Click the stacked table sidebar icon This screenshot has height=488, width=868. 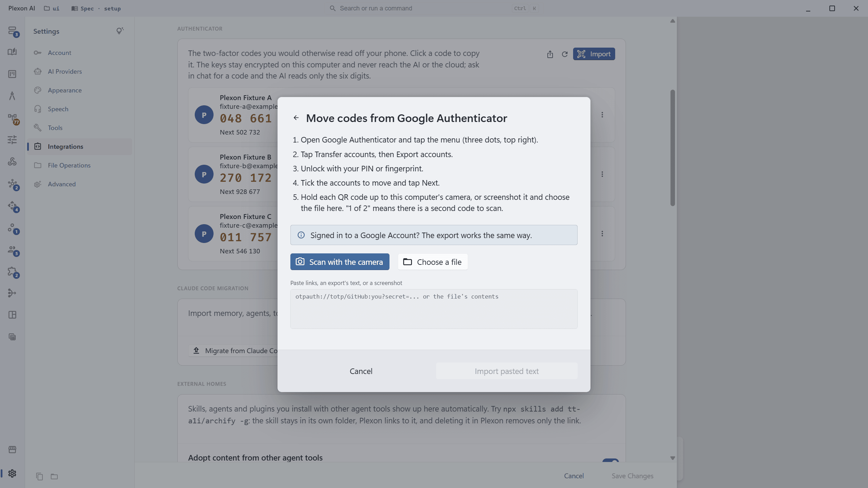tap(12, 337)
